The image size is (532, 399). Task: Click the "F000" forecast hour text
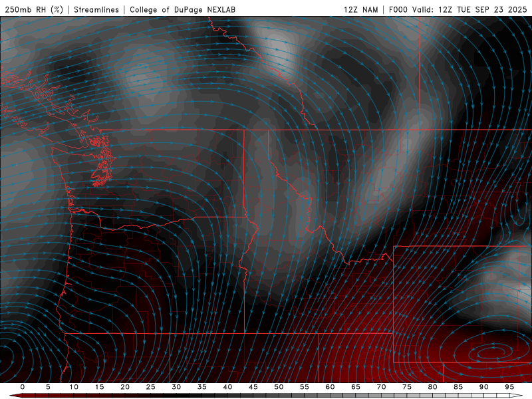[398, 9]
